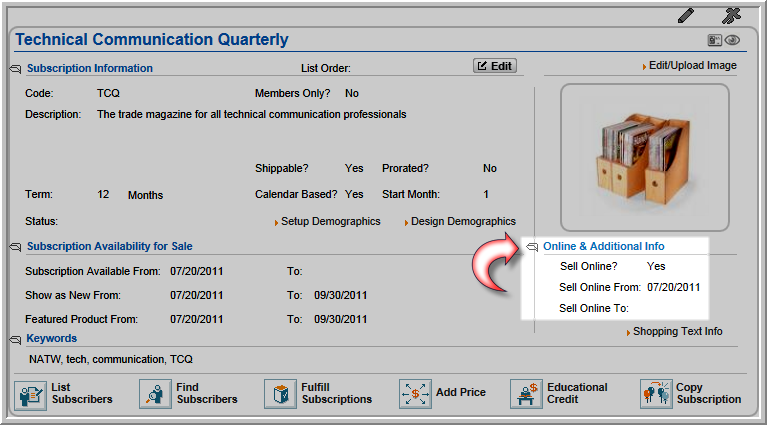Click the Fulfill Subscriptions label
The width and height of the screenshot is (767, 425).
tap(337, 393)
